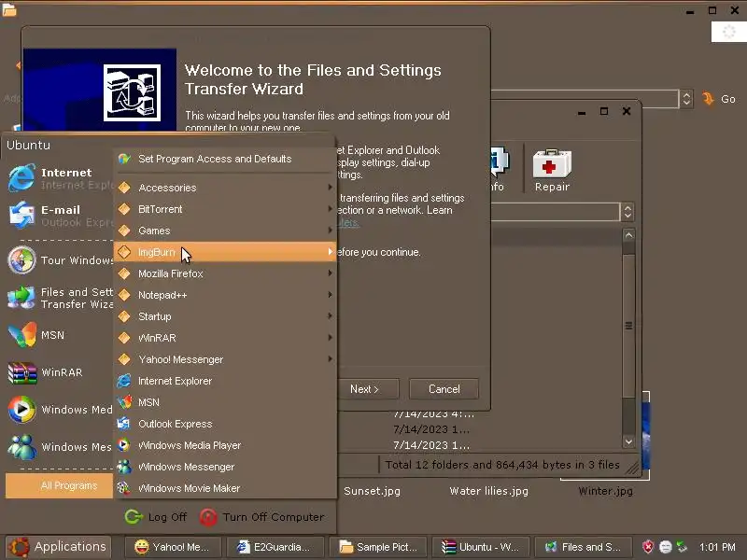Viewport: 747px width, 560px height.
Task: Switch to Files and Settings taskbar item
Action: [583, 547]
